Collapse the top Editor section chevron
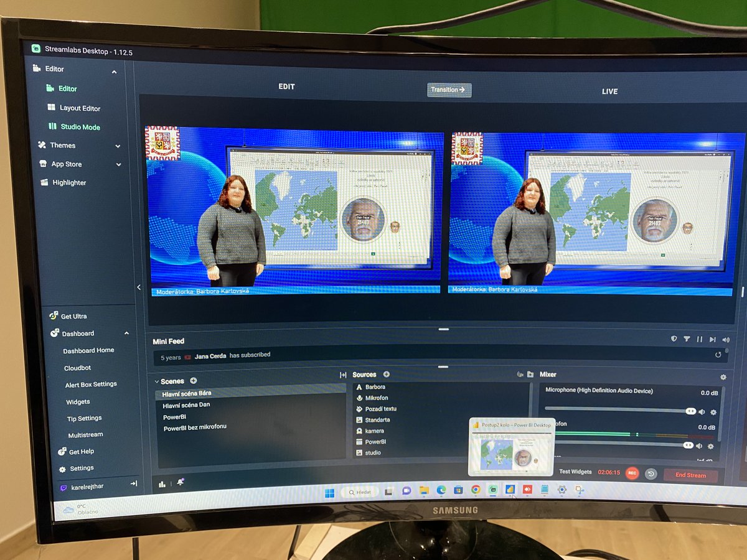747x560 pixels. tap(114, 72)
